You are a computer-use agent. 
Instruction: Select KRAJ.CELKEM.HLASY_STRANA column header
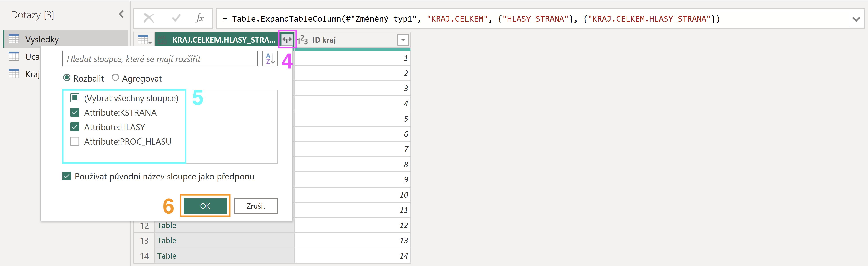(224, 40)
